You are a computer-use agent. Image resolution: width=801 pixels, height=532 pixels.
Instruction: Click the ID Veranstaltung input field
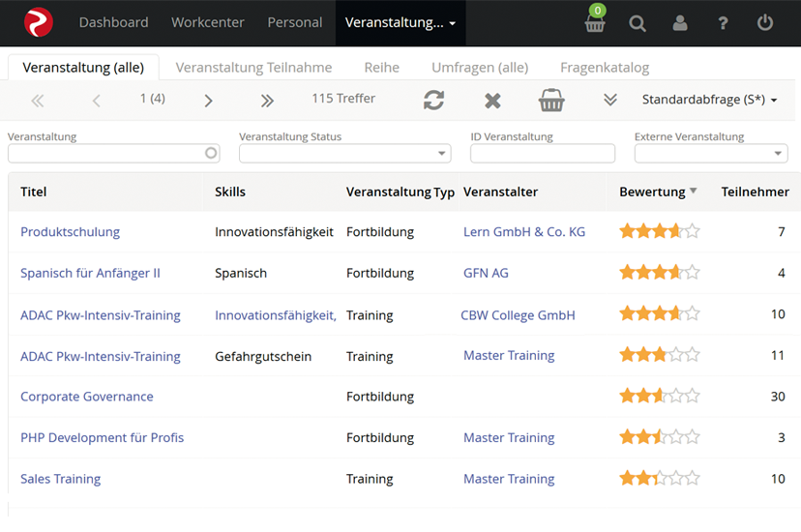point(542,154)
